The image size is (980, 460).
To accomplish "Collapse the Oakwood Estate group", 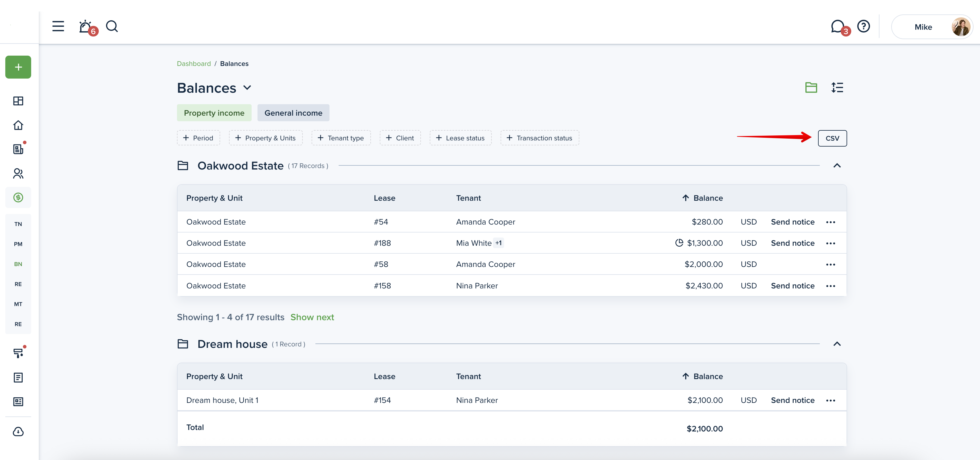I will tap(837, 166).
